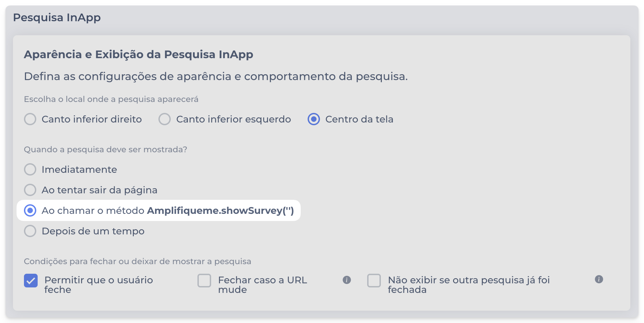644x323 pixels.
Task: Enable 'Fechar caso a URL mude' checkbox
Action: [204, 281]
